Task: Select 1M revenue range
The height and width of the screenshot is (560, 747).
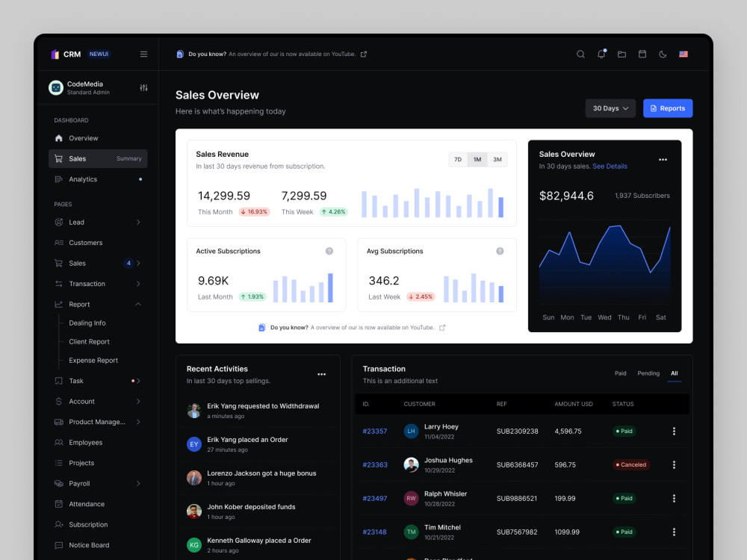Action: pyautogui.click(x=477, y=160)
